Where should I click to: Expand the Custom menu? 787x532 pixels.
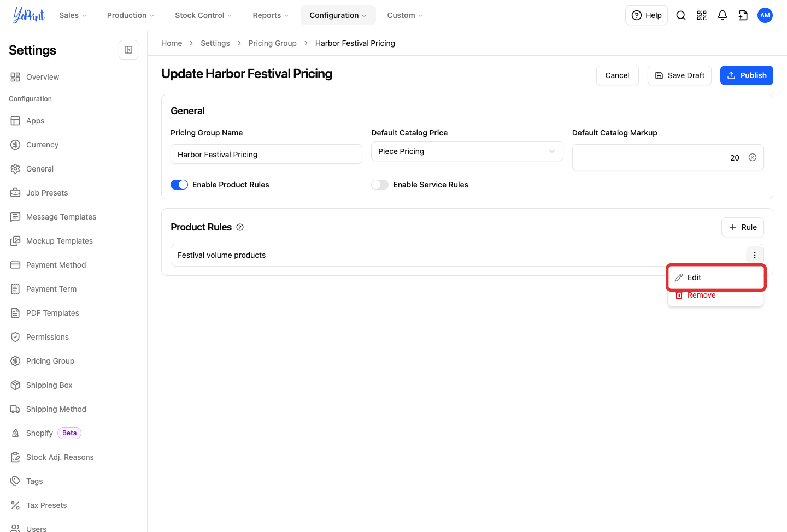click(x=405, y=15)
